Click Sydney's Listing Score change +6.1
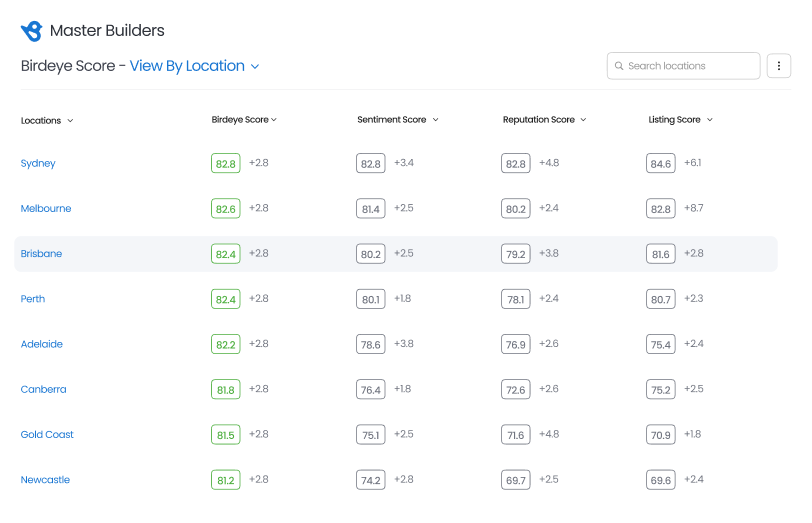This screenshot has width=812, height=523. click(692, 163)
